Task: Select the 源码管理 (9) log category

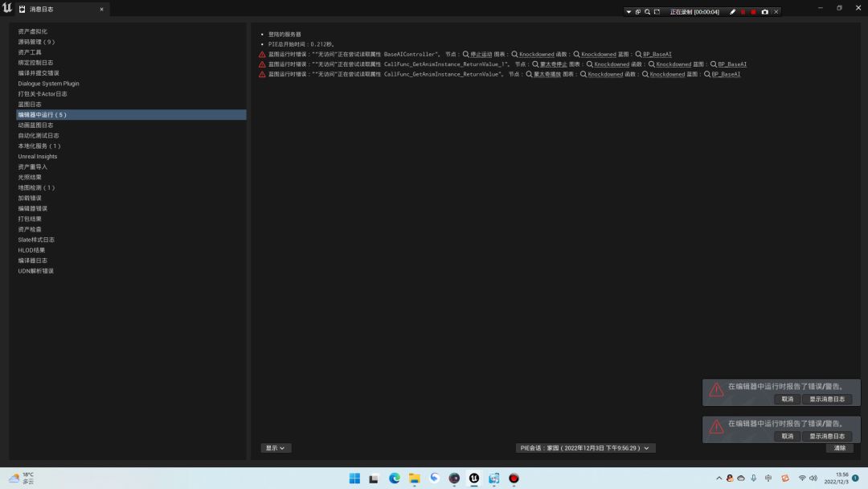Action: [x=37, y=42]
